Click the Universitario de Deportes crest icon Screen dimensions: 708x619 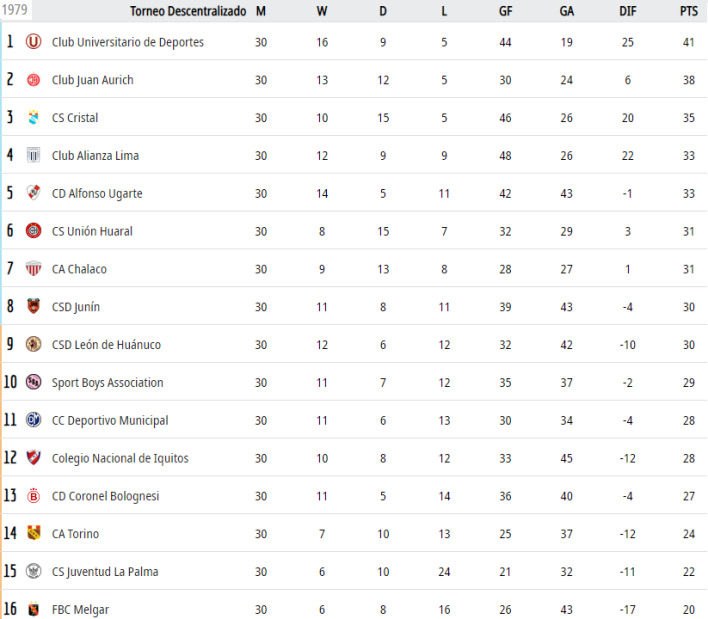(x=33, y=42)
